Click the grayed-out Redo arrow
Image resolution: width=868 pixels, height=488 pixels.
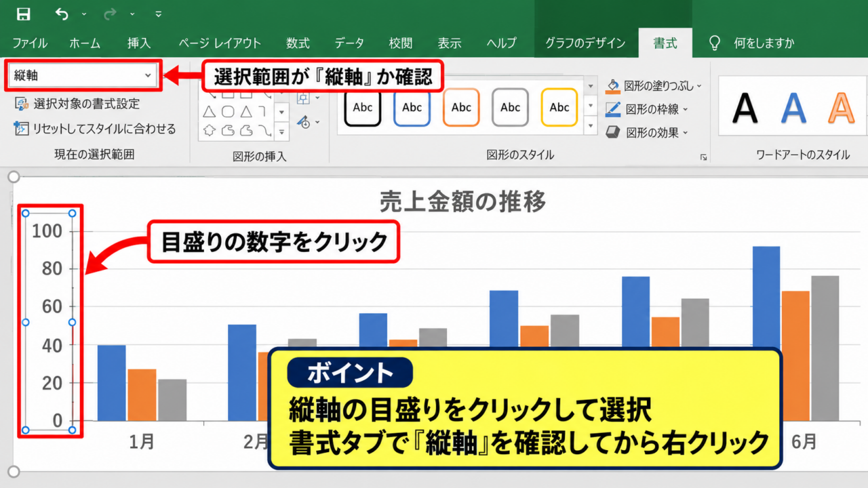111,14
